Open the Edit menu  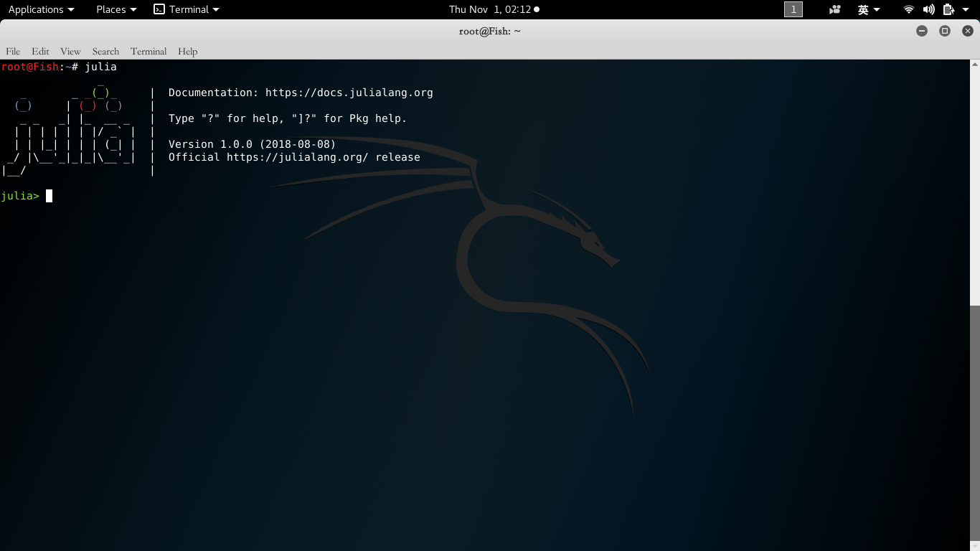coord(40,51)
